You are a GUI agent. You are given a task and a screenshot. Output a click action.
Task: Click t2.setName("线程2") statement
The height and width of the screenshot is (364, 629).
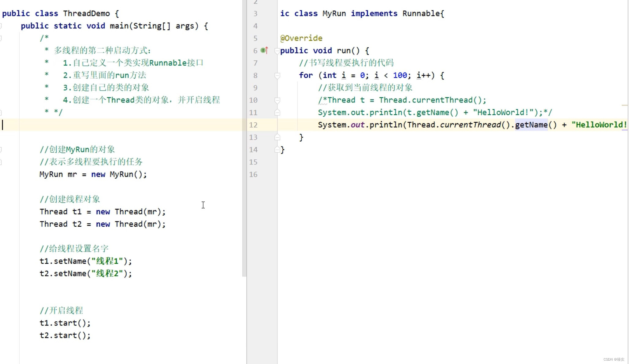pyautogui.click(x=86, y=273)
